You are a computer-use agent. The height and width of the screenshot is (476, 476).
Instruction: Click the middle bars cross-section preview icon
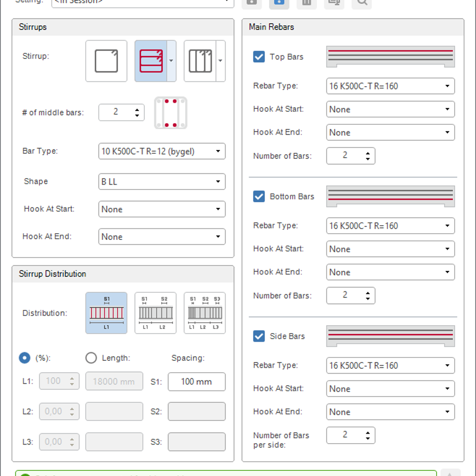point(170,113)
